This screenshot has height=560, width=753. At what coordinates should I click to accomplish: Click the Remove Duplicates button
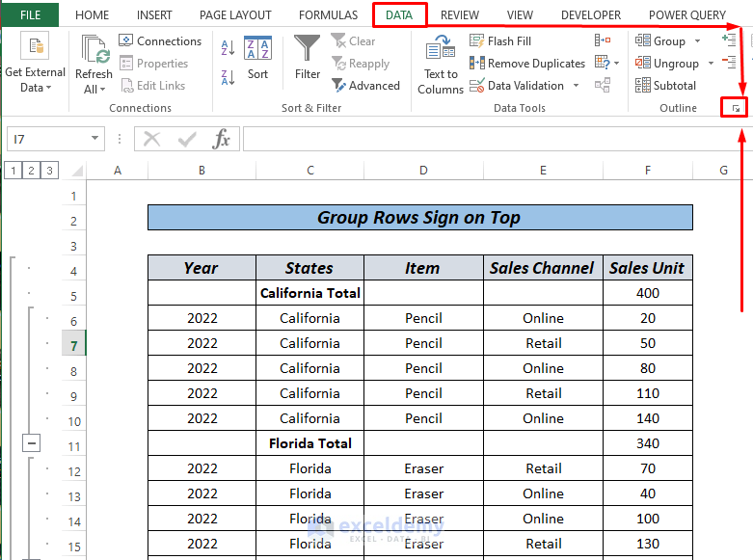coord(527,64)
